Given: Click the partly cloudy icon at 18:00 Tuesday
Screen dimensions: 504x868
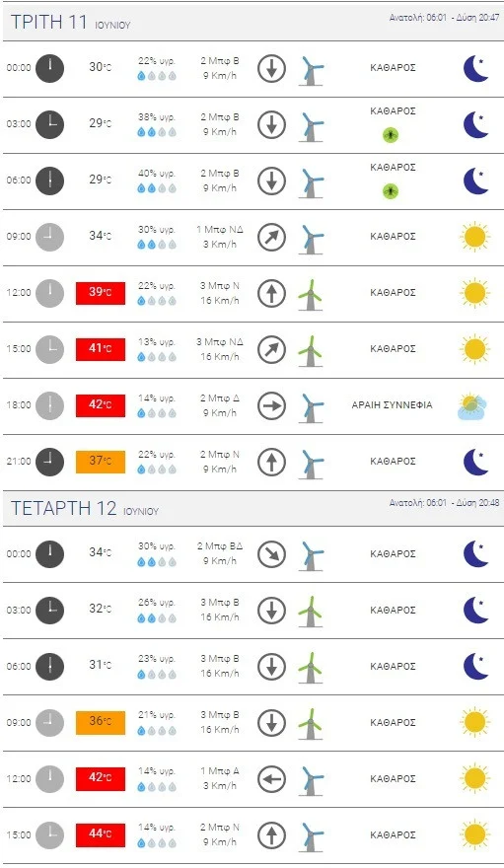Looking at the screenshot, I should [x=471, y=406].
